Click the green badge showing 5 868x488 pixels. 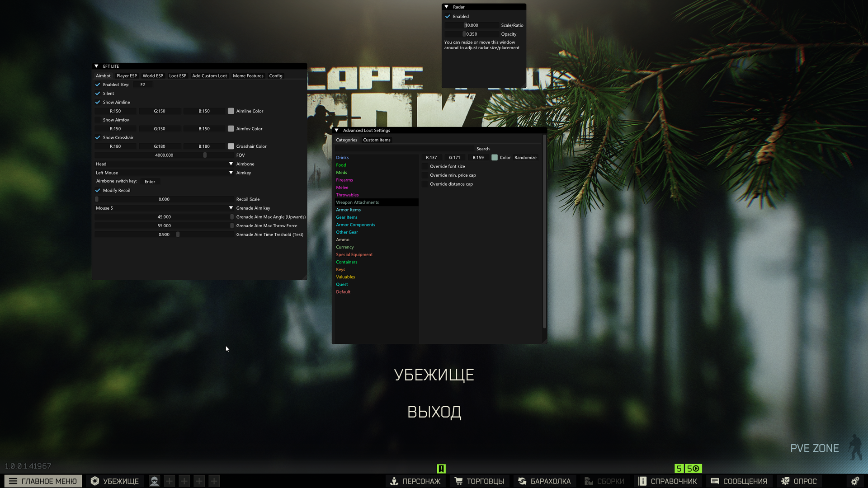[x=679, y=469]
